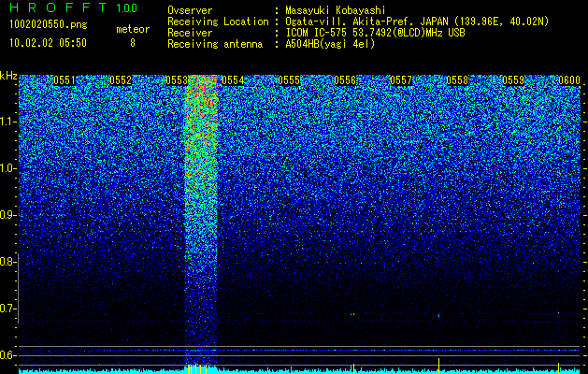Click the yellow marker cluster under the 0553 burst
The image size is (588, 374).
click(x=197, y=368)
